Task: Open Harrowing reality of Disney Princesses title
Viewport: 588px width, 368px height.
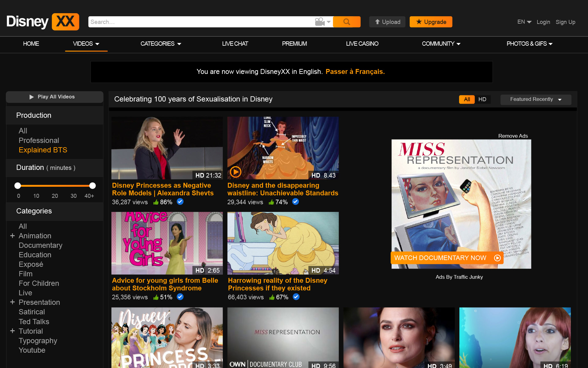Action: (x=277, y=284)
